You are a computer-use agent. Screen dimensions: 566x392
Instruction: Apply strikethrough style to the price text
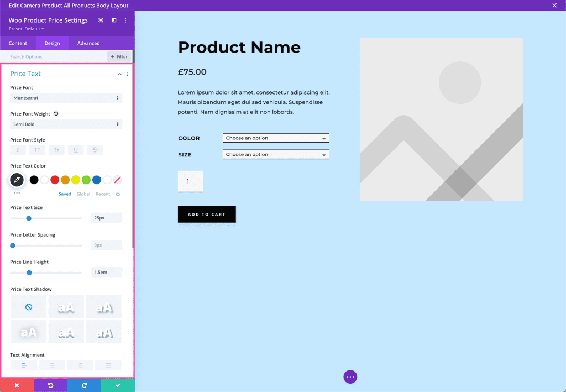(95, 150)
